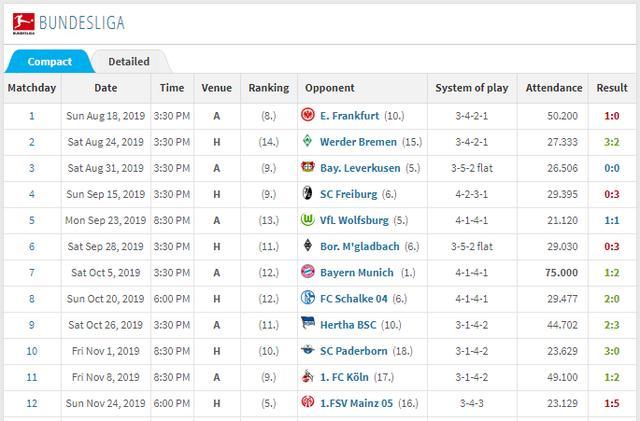This screenshot has width=640, height=421.
Task: Switch to the Detailed tab
Action: point(129,61)
